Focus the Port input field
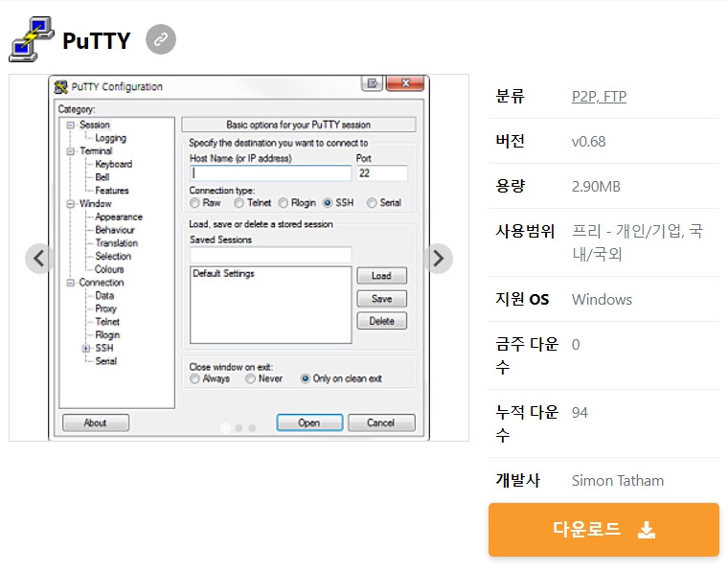The height and width of the screenshot is (571, 728). click(381, 173)
